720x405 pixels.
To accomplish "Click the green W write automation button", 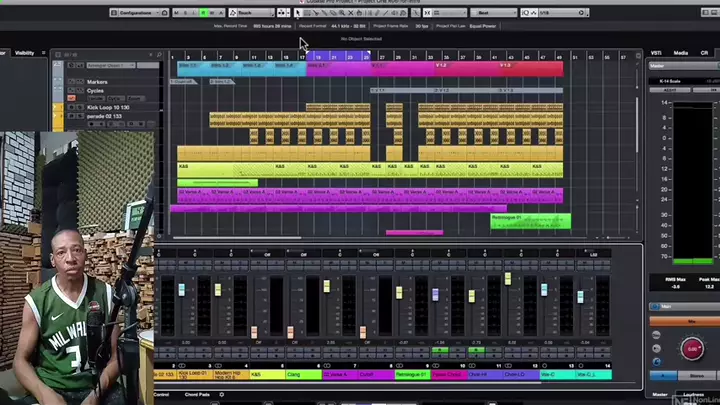I will [203, 13].
